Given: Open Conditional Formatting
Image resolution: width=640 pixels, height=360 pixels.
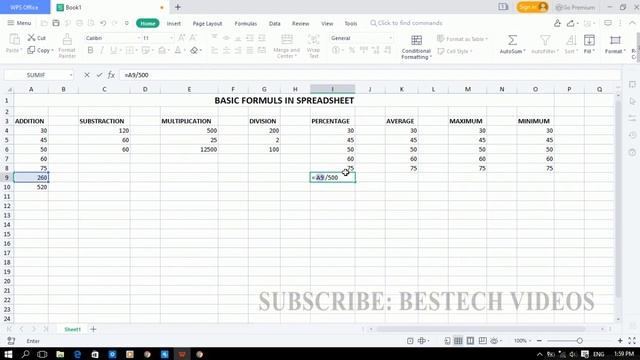Looking at the screenshot, I should 416,47.
